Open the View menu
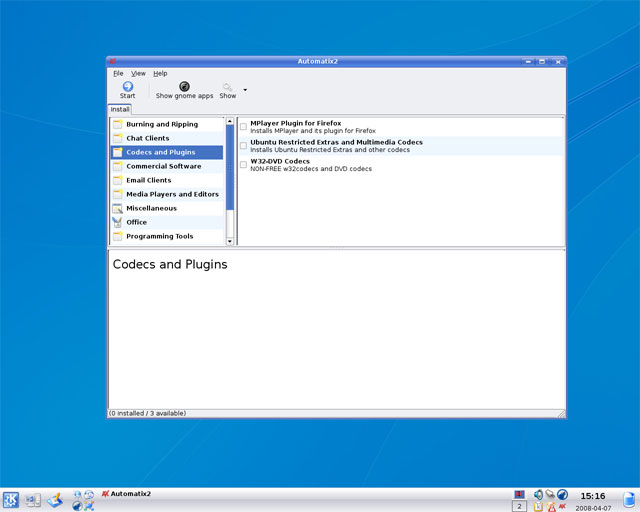 pyautogui.click(x=138, y=73)
